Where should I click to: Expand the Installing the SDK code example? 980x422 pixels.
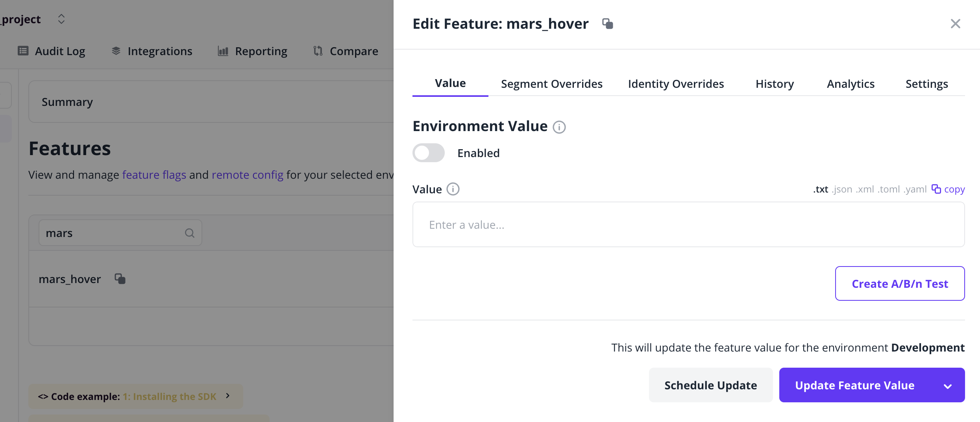pos(227,396)
